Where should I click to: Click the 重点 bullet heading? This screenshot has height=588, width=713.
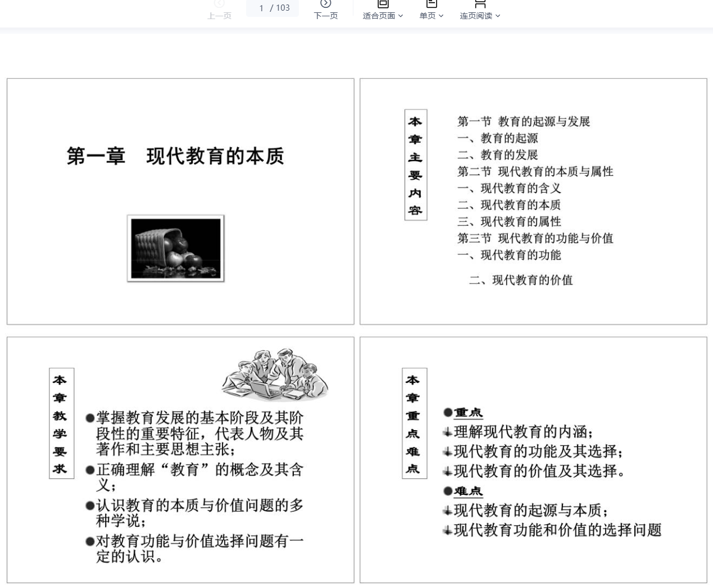coord(468,413)
